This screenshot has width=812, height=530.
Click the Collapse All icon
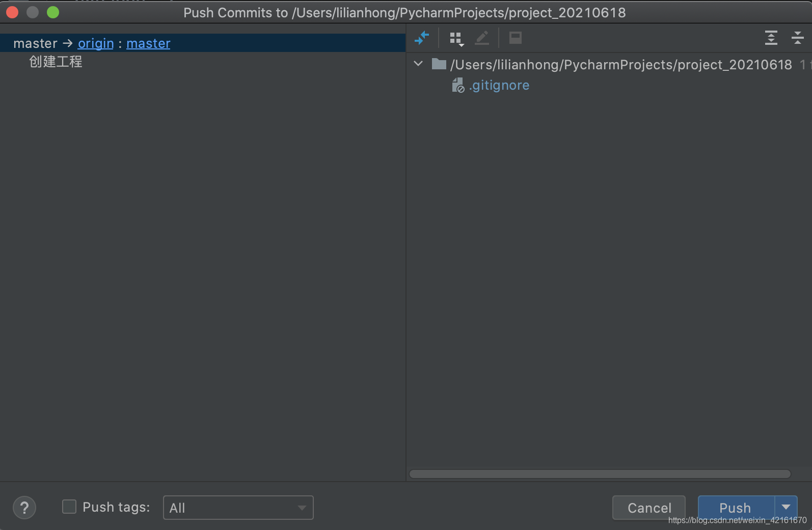pyautogui.click(x=797, y=38)
